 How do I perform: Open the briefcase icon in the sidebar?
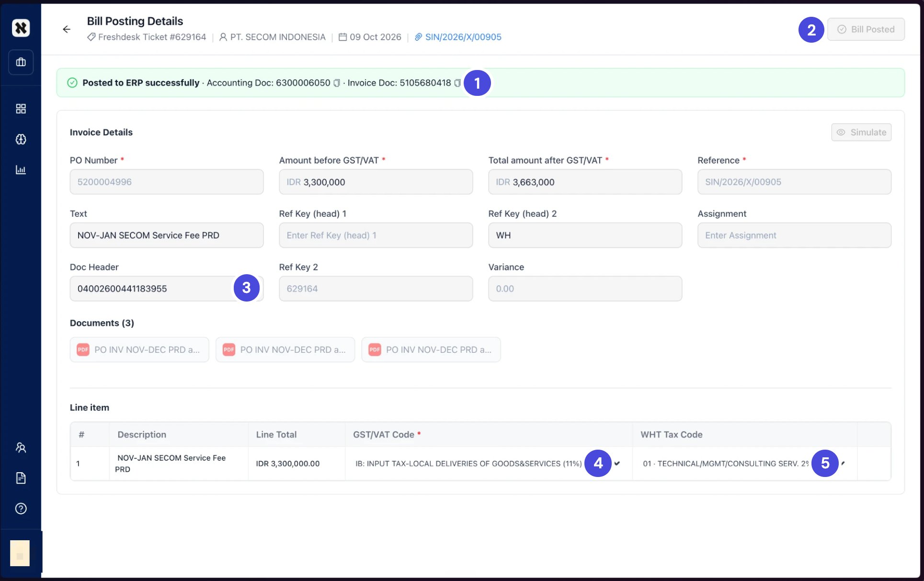click(x=21, y=62)
